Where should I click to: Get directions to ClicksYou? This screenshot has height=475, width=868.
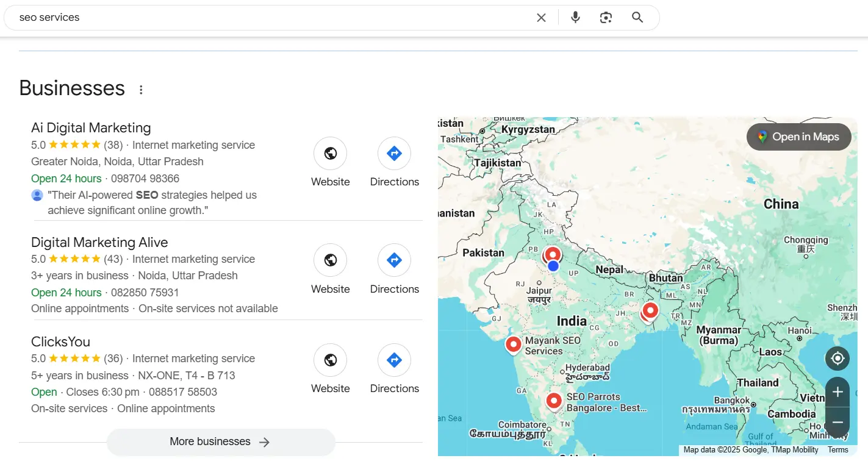[395, 360]
